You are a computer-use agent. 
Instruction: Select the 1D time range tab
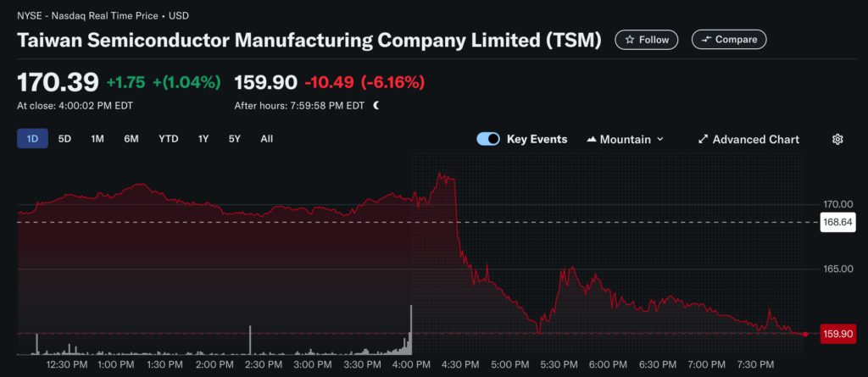pyautogui.click(x=32, y=139)
